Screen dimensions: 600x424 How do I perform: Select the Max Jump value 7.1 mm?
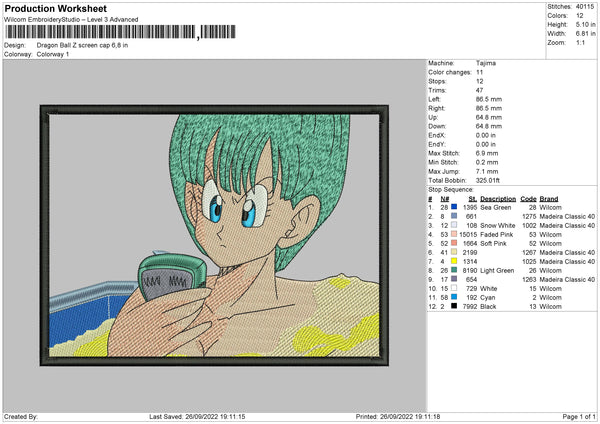point(487,171)
